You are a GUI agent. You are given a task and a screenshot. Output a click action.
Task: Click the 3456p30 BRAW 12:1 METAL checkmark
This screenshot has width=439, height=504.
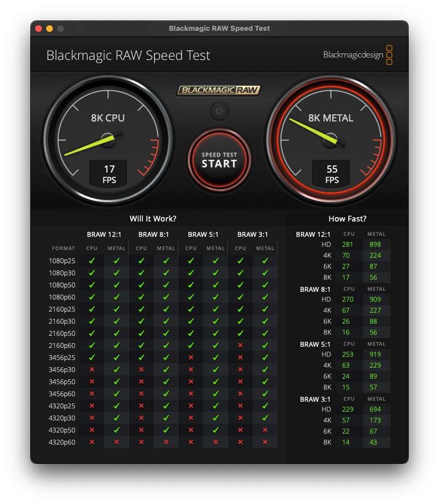117,370
